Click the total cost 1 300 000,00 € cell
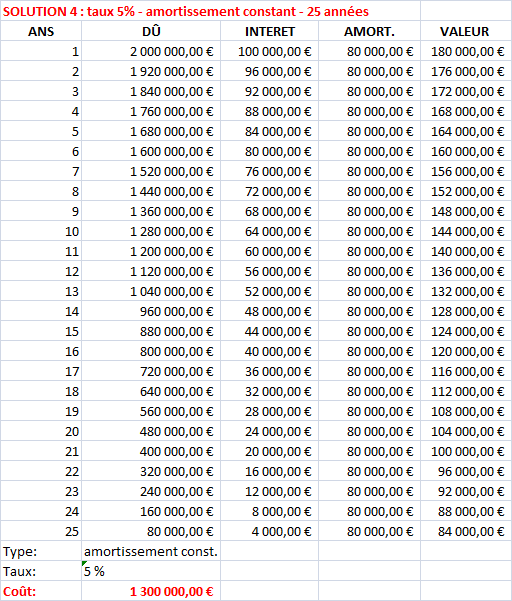Image resolution: width=512 pixels, height=601 pixels. [151, 591]
